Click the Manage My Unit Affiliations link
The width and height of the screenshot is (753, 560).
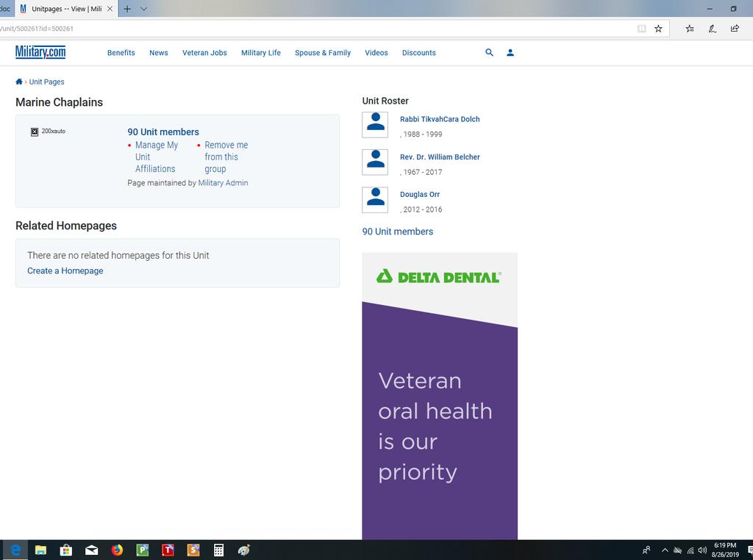pos(156,157)
